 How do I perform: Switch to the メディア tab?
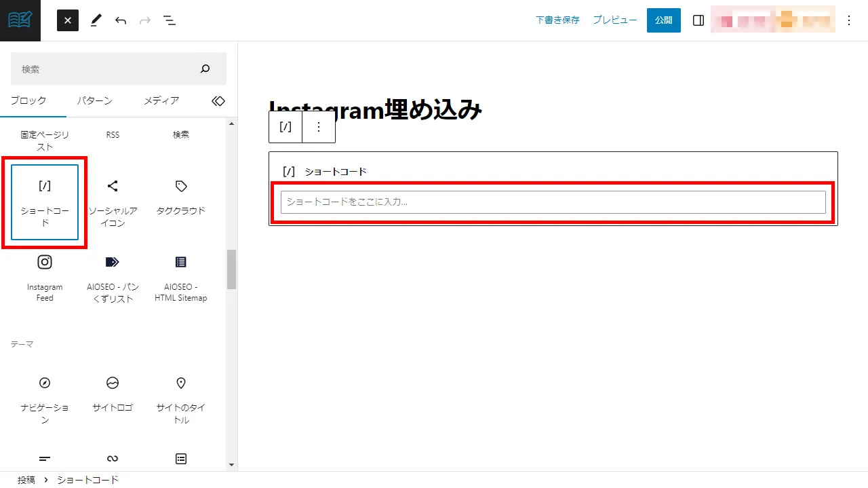pyautogui.click(x=161, y=100)
